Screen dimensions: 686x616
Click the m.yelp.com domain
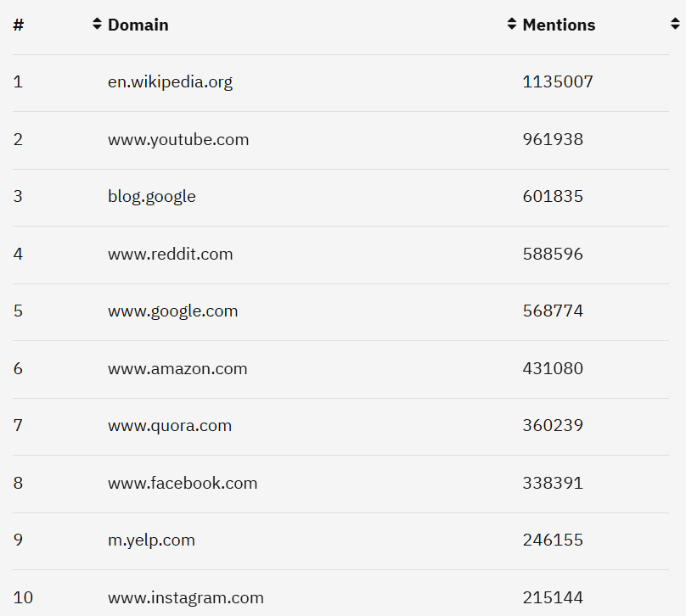coord(151,540)
